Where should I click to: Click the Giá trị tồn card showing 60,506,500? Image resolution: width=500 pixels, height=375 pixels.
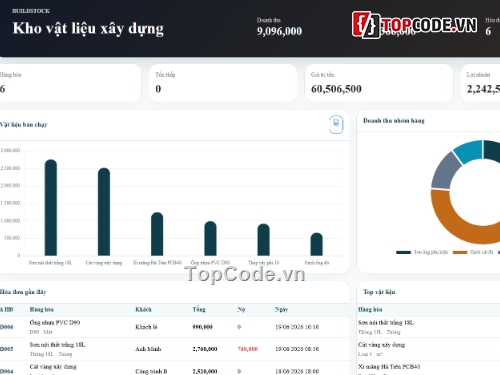click(x=379, y=83)
